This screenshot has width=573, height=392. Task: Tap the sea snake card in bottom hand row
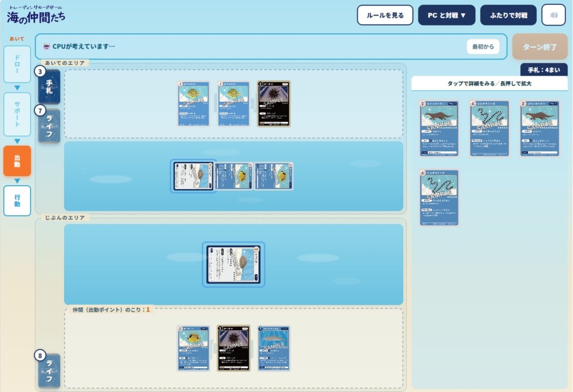tap(439, 197)
